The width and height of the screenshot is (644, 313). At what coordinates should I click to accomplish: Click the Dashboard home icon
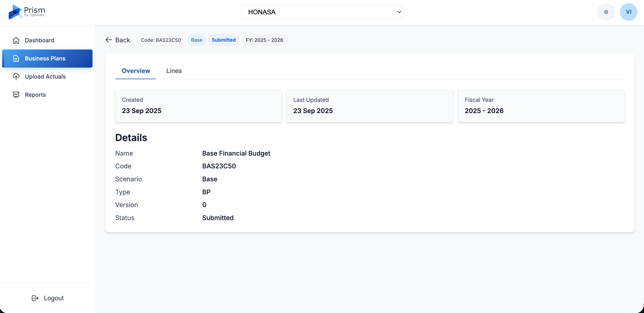(16, 40)
